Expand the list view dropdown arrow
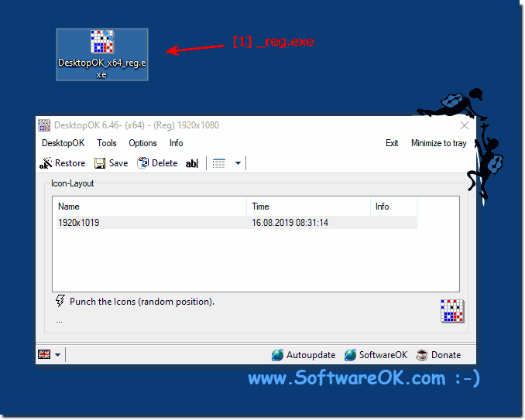 click(238, 163)
